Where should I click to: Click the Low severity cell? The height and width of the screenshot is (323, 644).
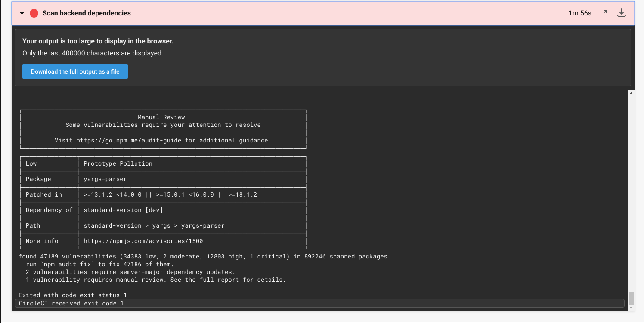click(31, 163)
